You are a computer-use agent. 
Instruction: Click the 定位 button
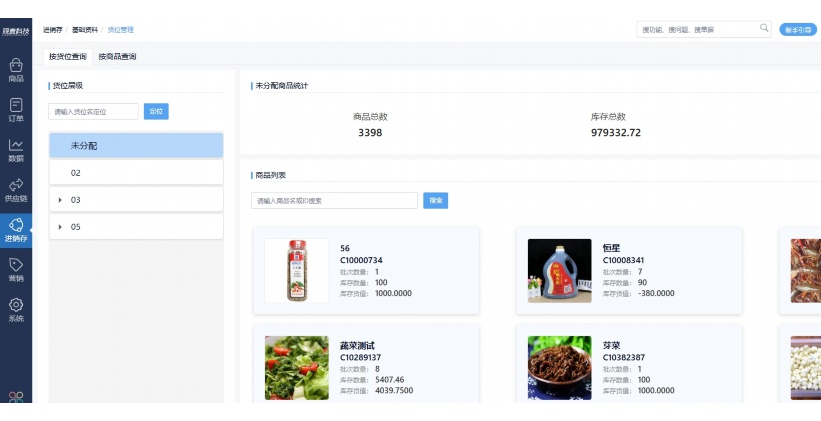click(156, 111)
